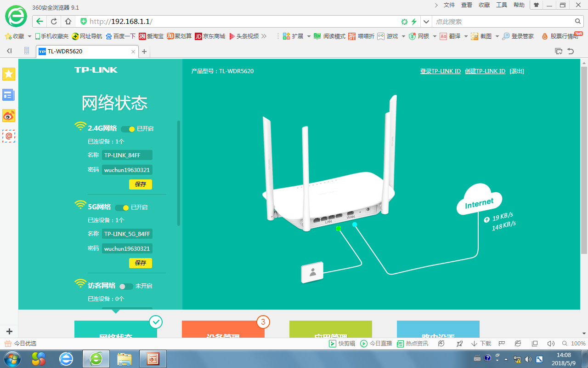Open 今日直播 in the status bar

[x=376, y=344]
